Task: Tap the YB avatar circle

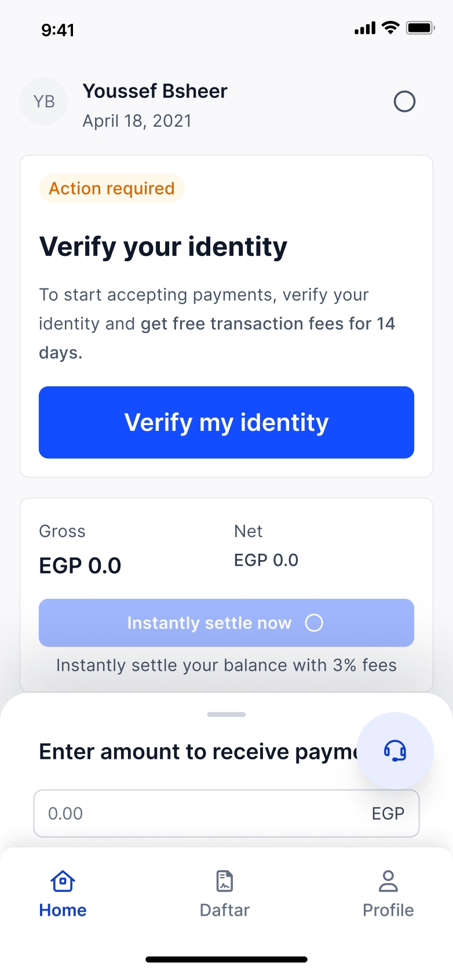Action: [x=44, y=102]
